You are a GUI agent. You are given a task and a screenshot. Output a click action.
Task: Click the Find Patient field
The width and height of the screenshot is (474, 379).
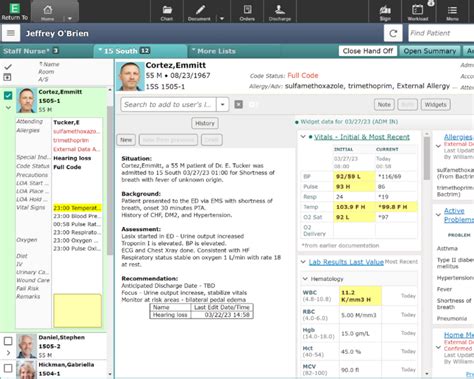[x=441, y=33]
